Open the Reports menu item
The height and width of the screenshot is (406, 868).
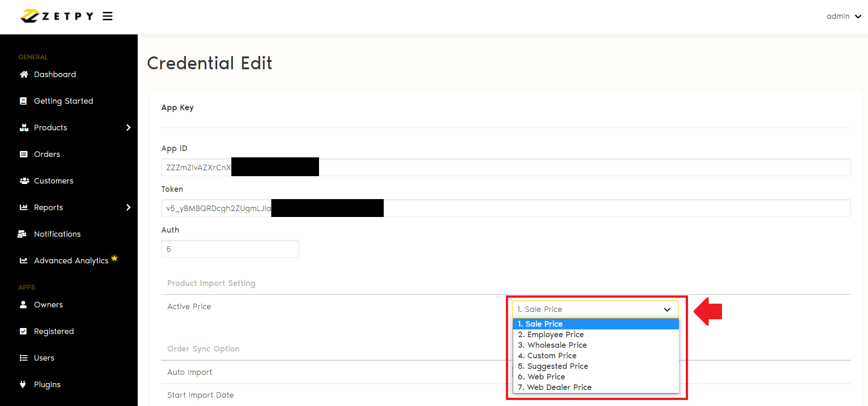point(49,207)
